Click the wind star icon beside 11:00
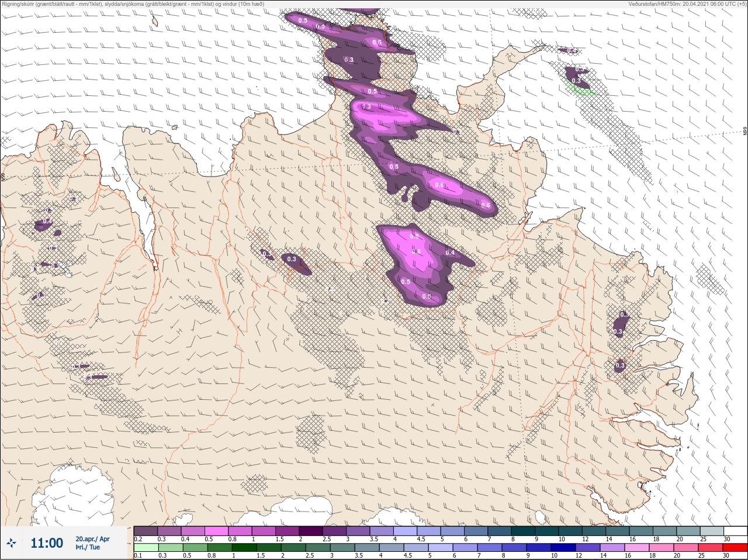The width and height of the screenshot is (748, 560). 12,544
